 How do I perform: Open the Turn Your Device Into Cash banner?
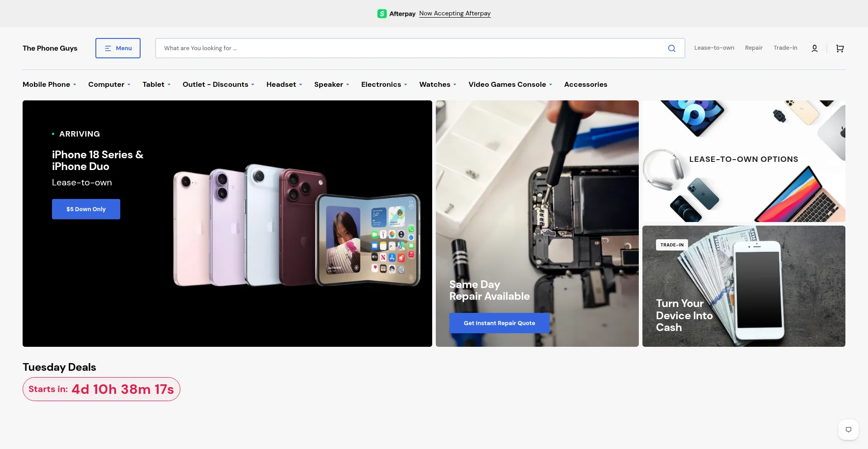point(744,286)
